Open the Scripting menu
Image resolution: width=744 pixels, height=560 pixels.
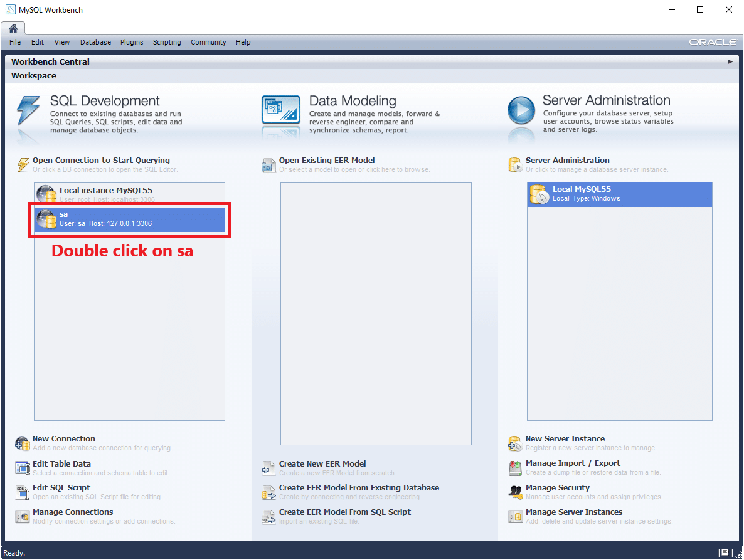[167, 42]
